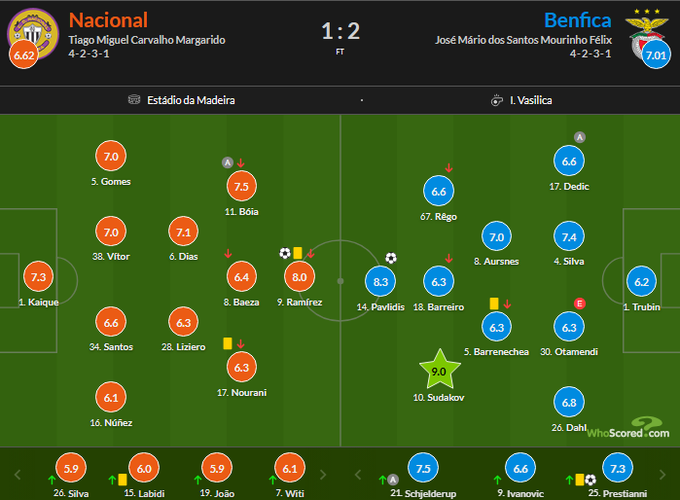Click substitute Schjelderup's 7.5 rating
Image resolution: width=680 pixels, height=500 pixels.
(424, 469)
